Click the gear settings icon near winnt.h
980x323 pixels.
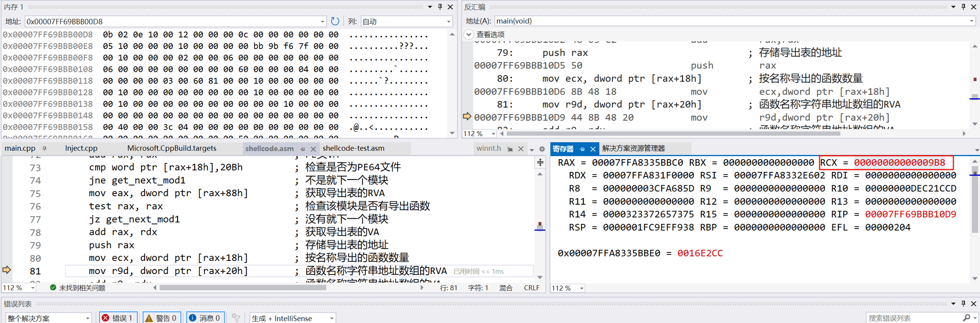pyautogui.click(x=542, y=149)
